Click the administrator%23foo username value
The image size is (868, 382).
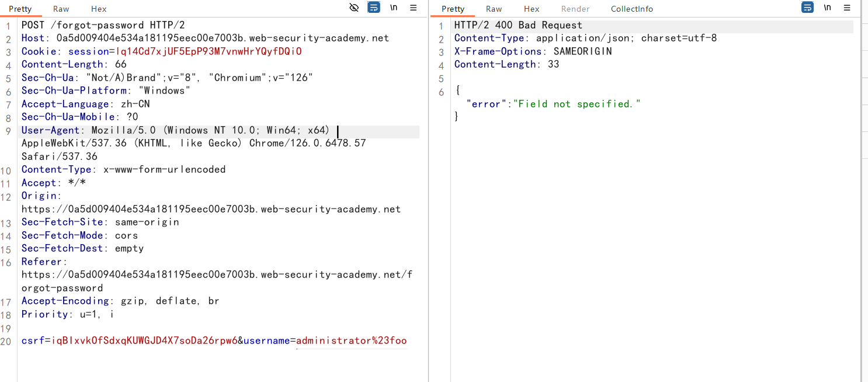click(x=351, y=341)
